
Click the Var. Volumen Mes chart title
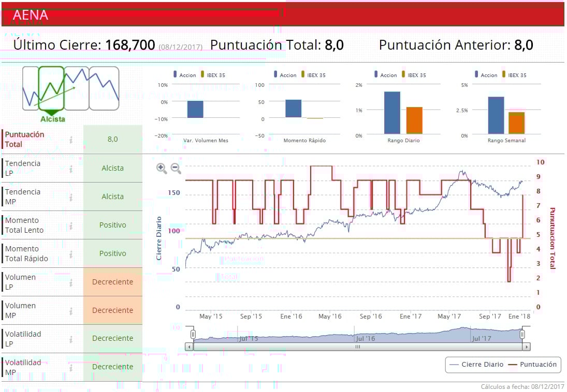point(206,141)
